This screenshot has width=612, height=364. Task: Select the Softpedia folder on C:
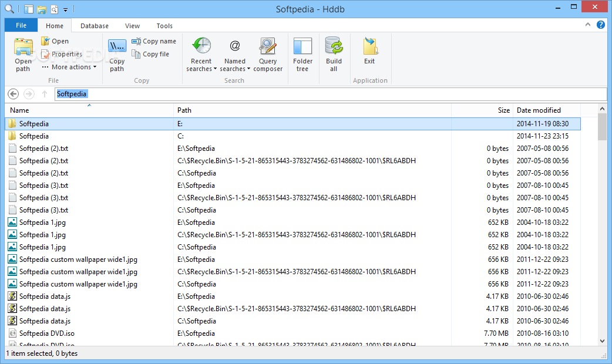(292, 136)
